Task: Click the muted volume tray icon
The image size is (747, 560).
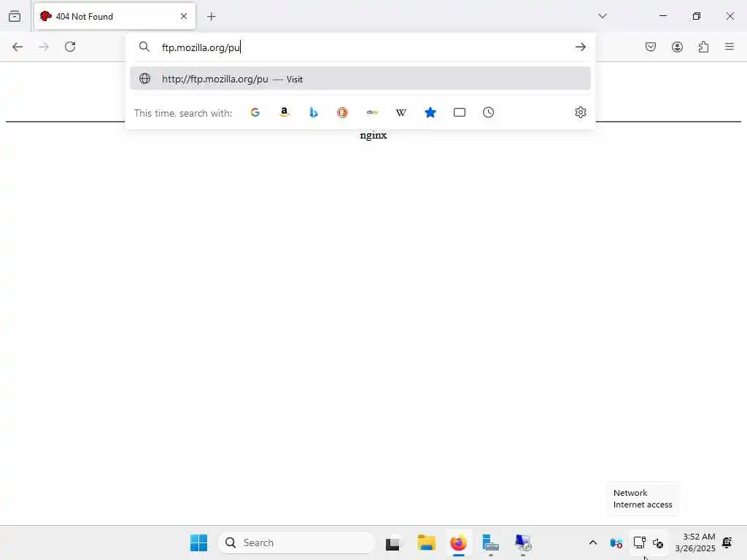Action: [x=658, y=542]
